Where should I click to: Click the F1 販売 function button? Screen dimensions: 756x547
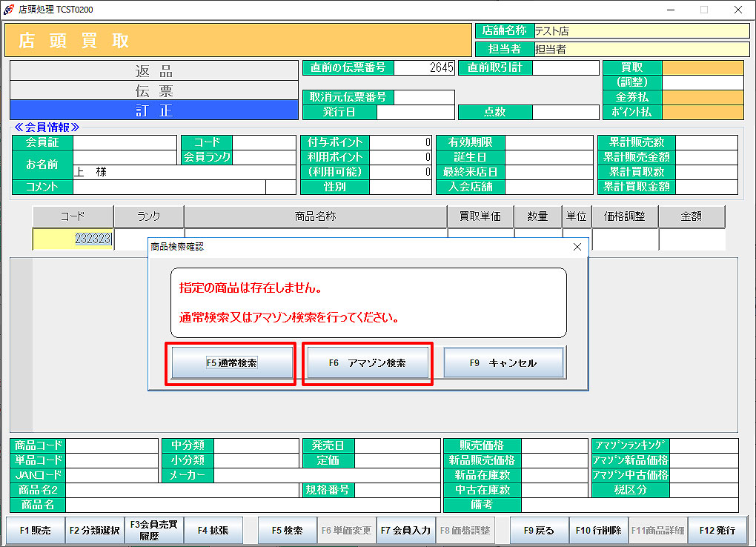35,531
